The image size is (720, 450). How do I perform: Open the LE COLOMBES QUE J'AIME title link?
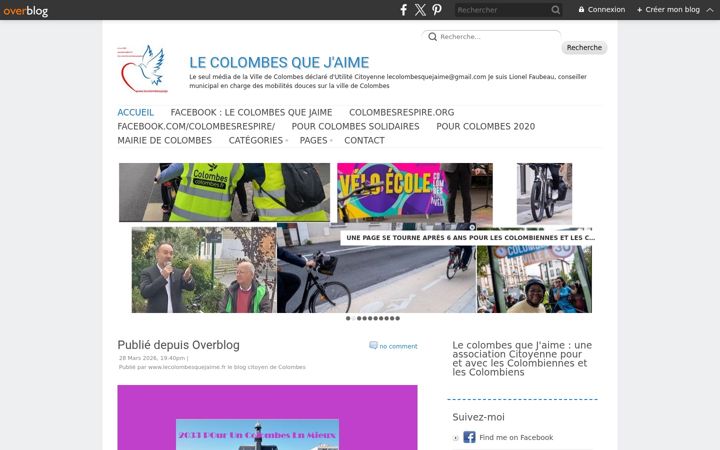pyautogui.click(x=279, y=62)
